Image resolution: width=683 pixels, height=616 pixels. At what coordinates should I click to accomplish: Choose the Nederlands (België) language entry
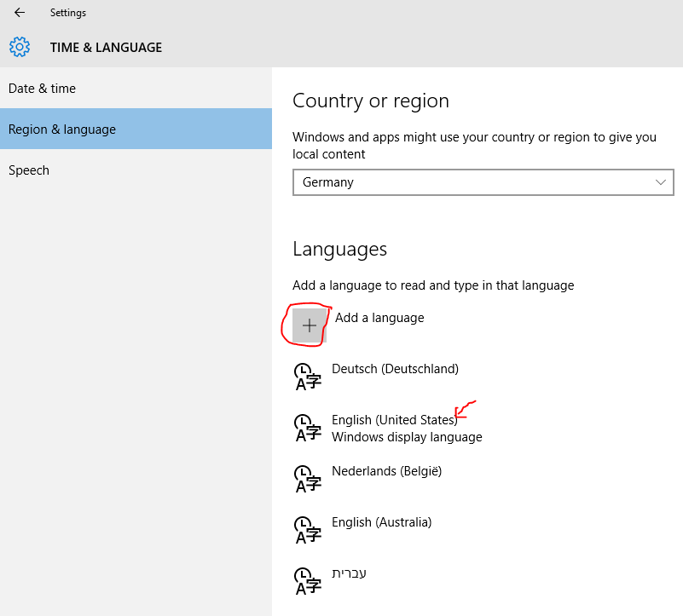pyautogui.click(x=386, y=471)
